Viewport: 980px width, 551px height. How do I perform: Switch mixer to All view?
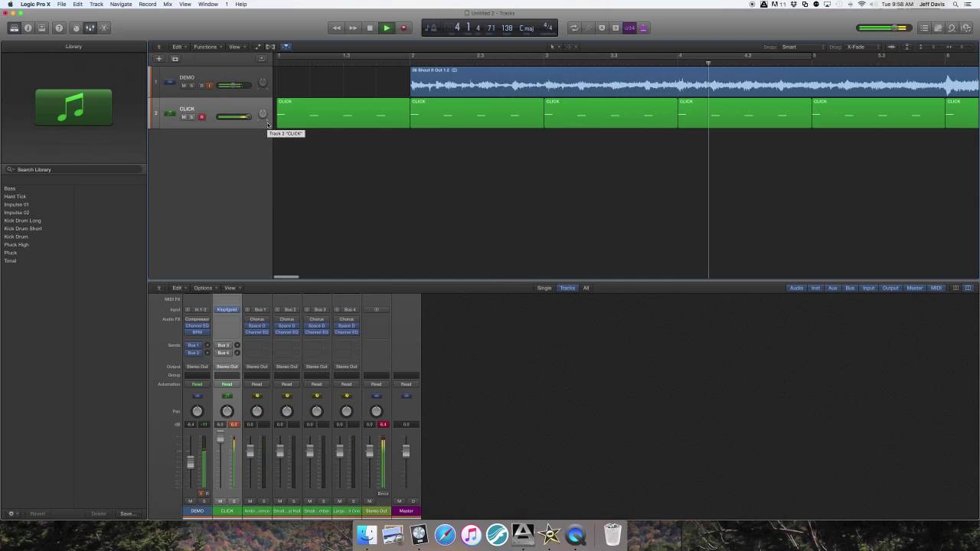coord(586,288)
